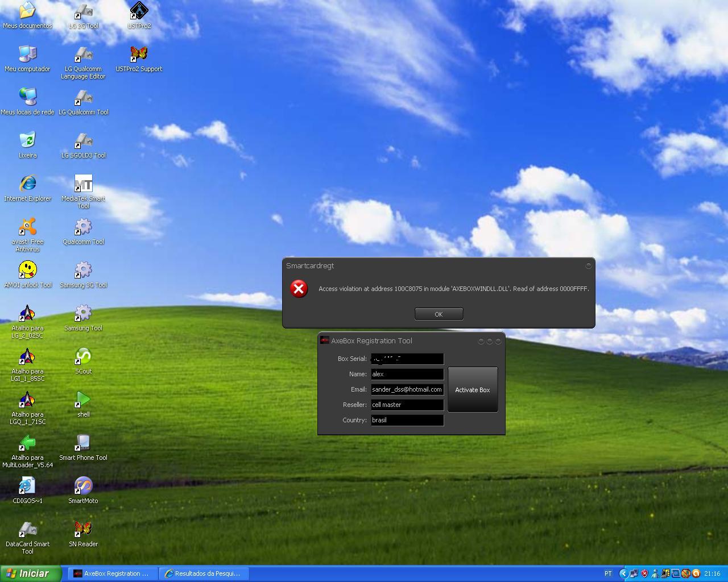Select the SCout desktop icon

[84, 357]
